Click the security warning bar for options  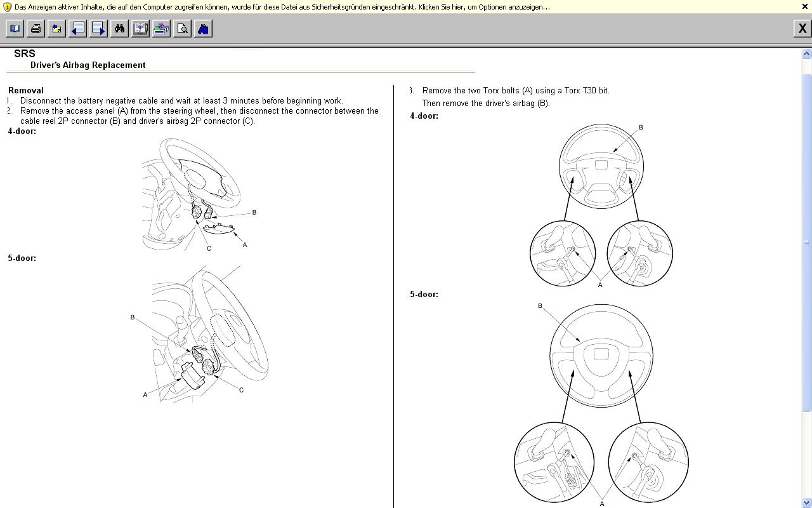[x=282, y=7]
